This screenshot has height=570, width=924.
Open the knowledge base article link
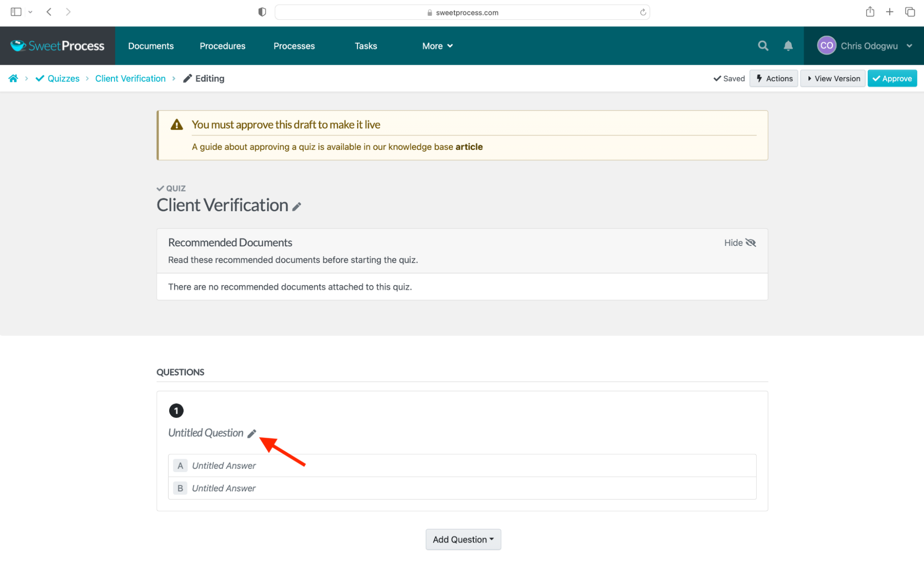(x=469, y=147)
